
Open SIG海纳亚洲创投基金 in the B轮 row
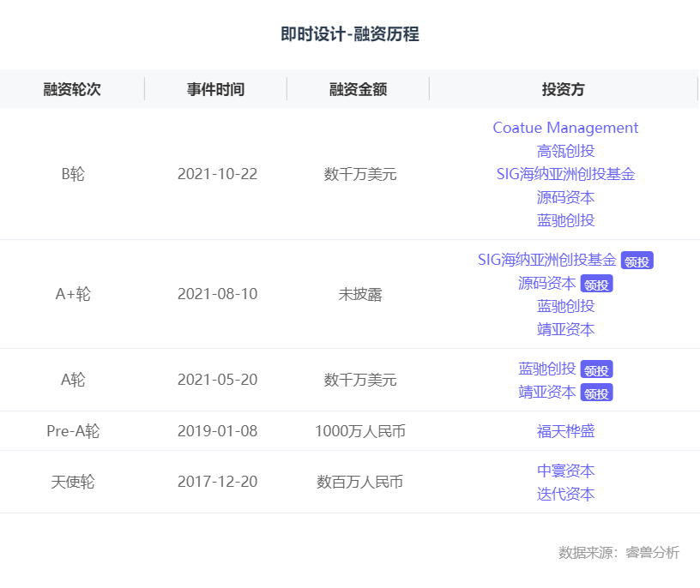coord(565,174)
